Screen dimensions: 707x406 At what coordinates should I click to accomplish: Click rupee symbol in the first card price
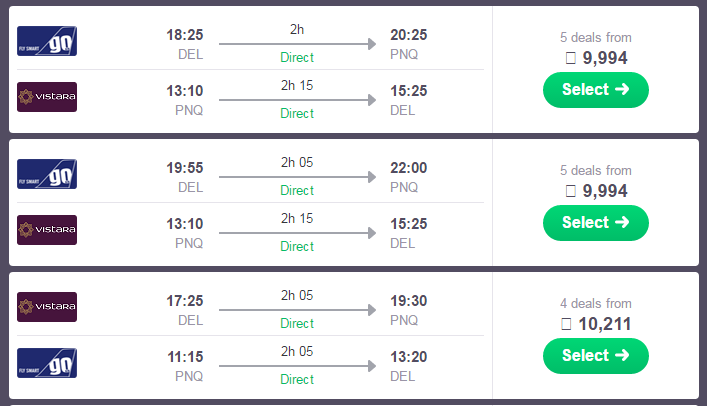[x=570, y=58]
